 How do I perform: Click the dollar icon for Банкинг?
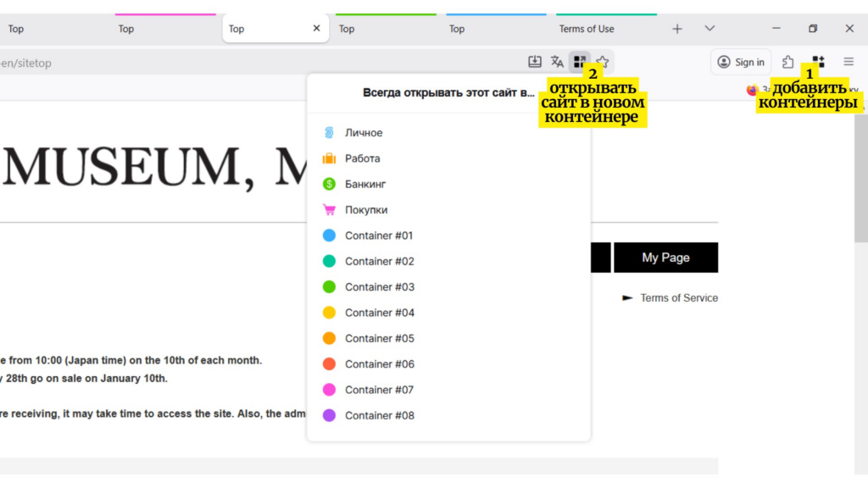(x=329, y=184)
